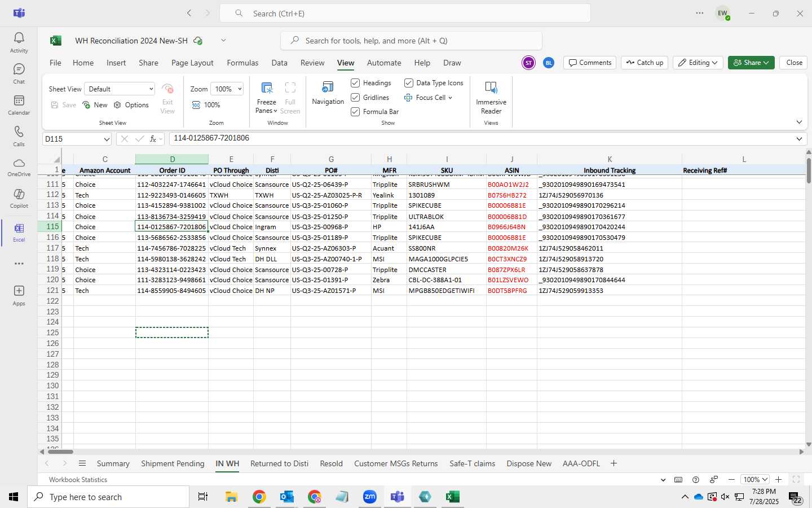Viewport: 812px width, 508px height.
Task: Collapse the ribbon with chevron
Action: pos(799,122)
